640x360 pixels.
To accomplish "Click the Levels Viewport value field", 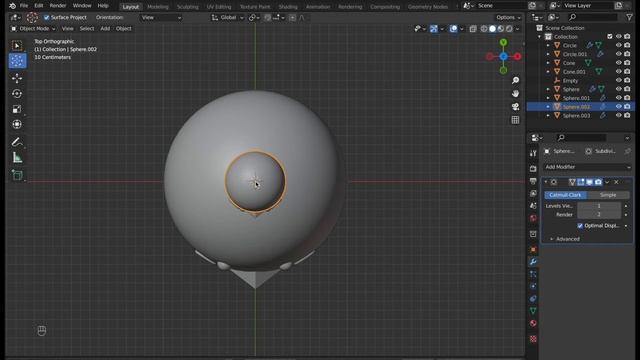I will 599,206.
